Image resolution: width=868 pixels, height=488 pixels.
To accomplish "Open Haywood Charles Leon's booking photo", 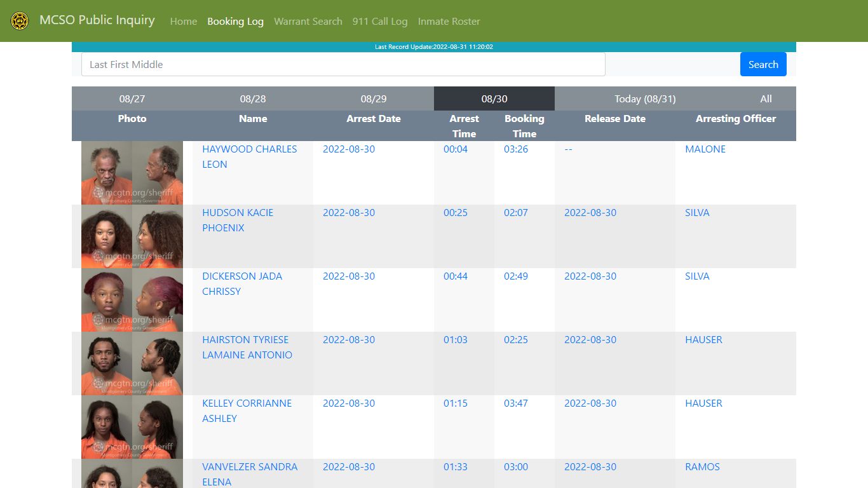I will [132, 173].
